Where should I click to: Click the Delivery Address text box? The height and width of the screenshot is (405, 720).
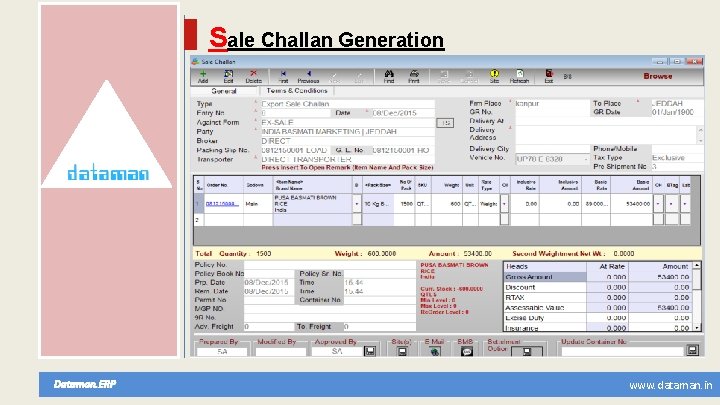(x=606, y=135)
